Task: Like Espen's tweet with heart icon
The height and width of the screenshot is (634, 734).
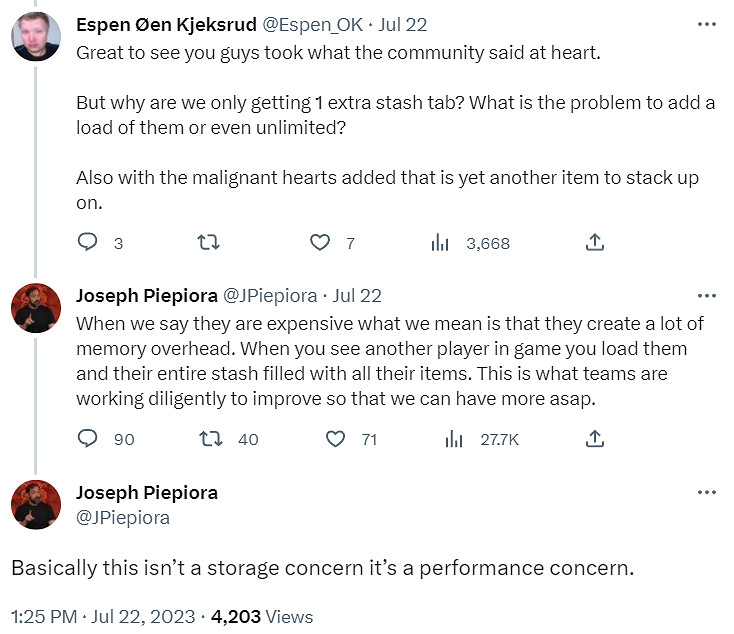Action: point(320,242)
